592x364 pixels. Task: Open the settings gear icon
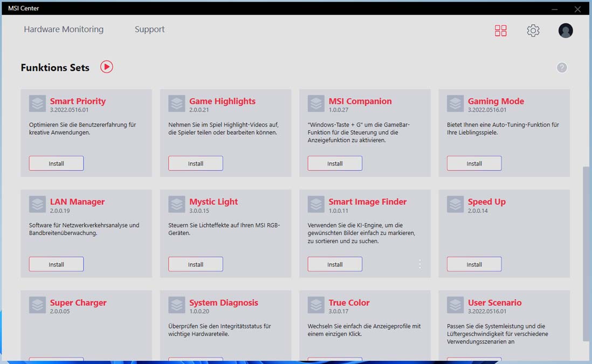pos(533,31)
